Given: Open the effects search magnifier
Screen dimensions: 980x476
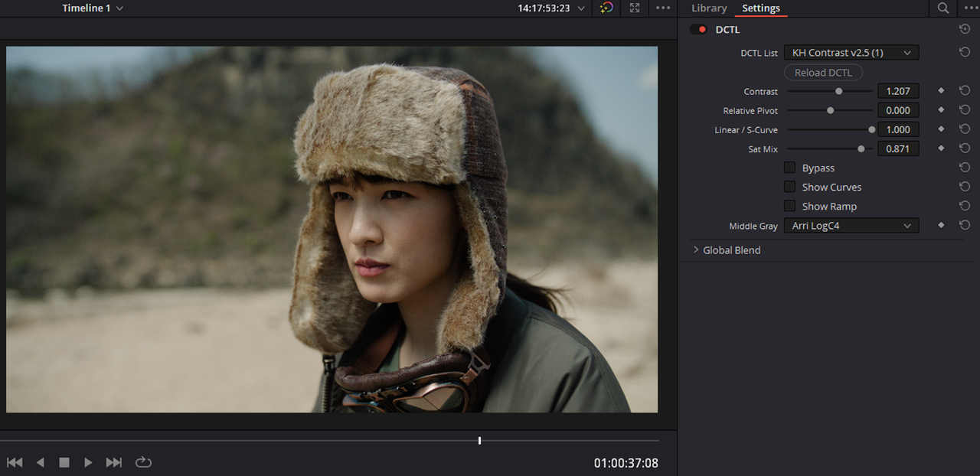Looking at the screenshot, I should tap(943, 8).
